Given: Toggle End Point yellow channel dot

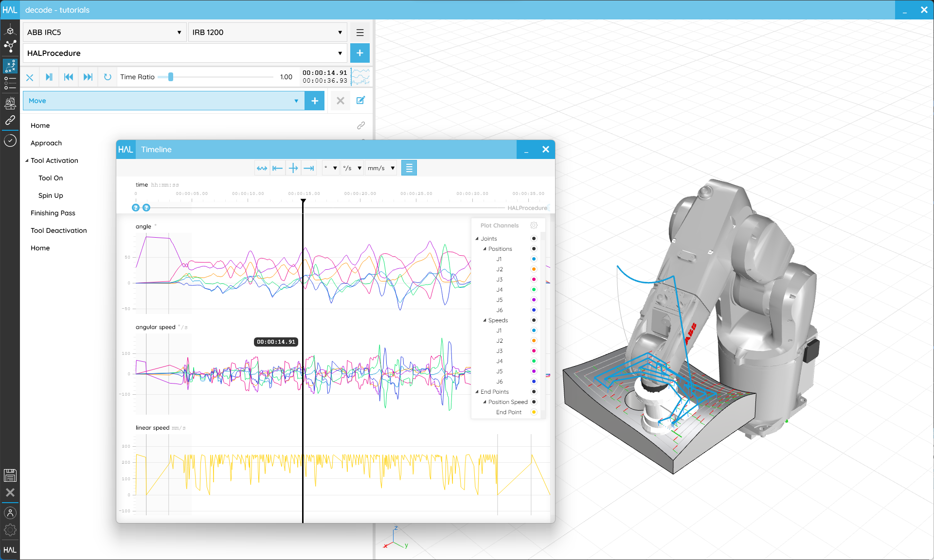Looking at the screenshot, I should (x=534, y=412).
